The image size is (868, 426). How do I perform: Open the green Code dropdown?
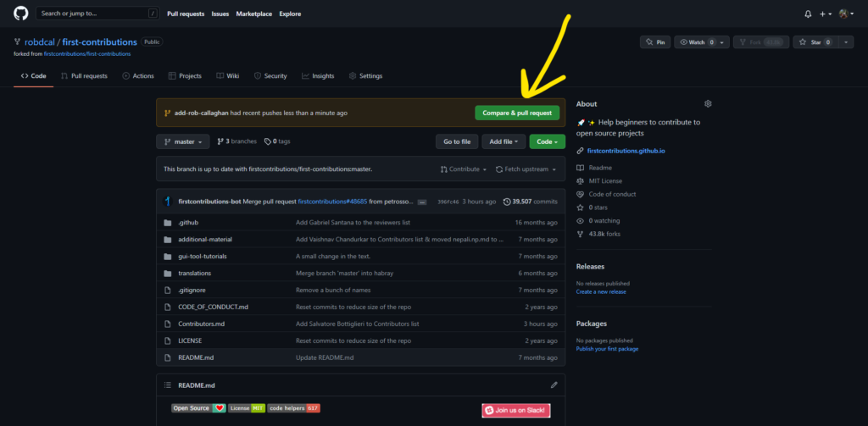pos(548,141)
